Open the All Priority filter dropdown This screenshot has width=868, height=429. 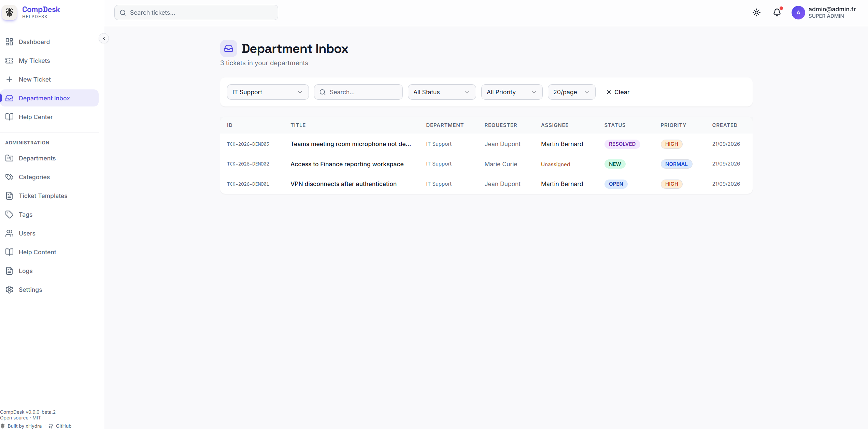(x=512, y=92)
